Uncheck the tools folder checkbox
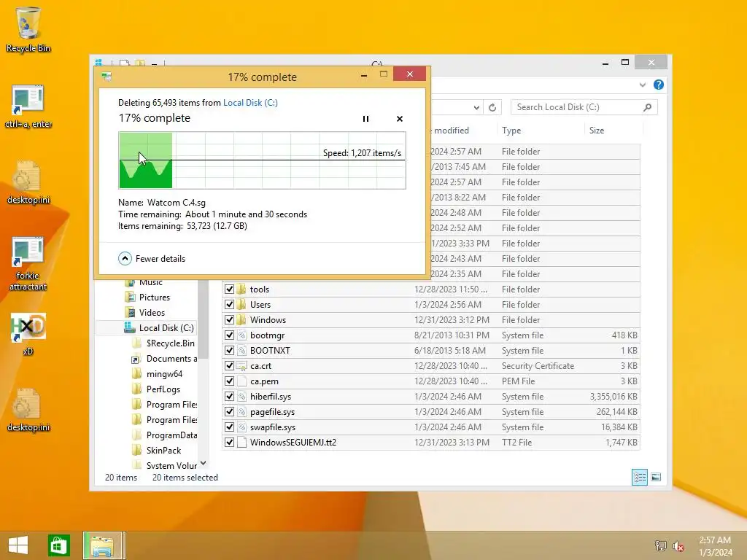 (x=229, y=289)
